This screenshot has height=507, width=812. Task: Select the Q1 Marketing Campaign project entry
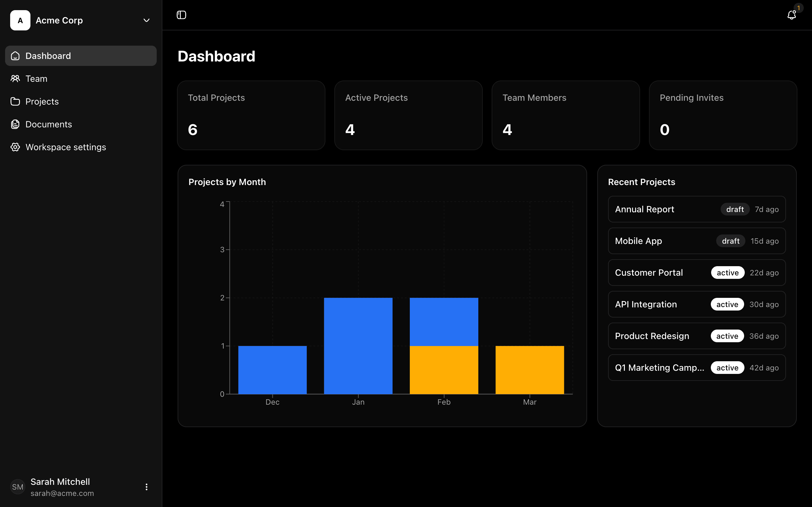click(x=696, y=368)
